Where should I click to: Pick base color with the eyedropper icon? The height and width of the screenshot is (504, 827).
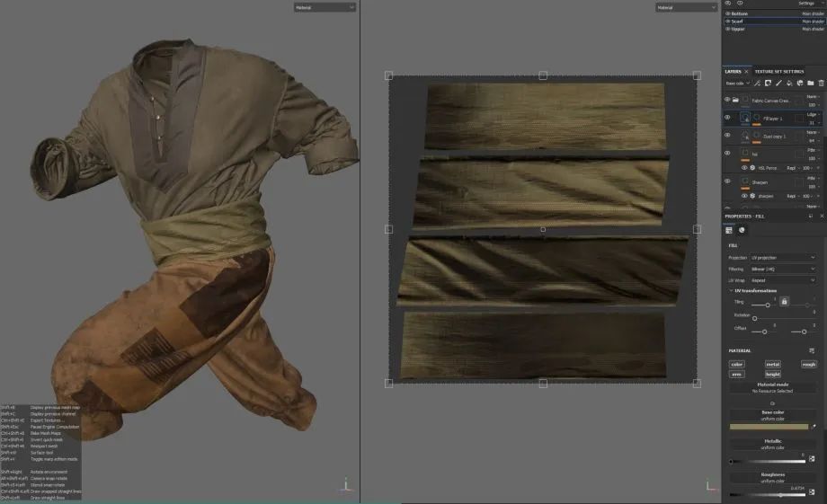coord(814,427)
